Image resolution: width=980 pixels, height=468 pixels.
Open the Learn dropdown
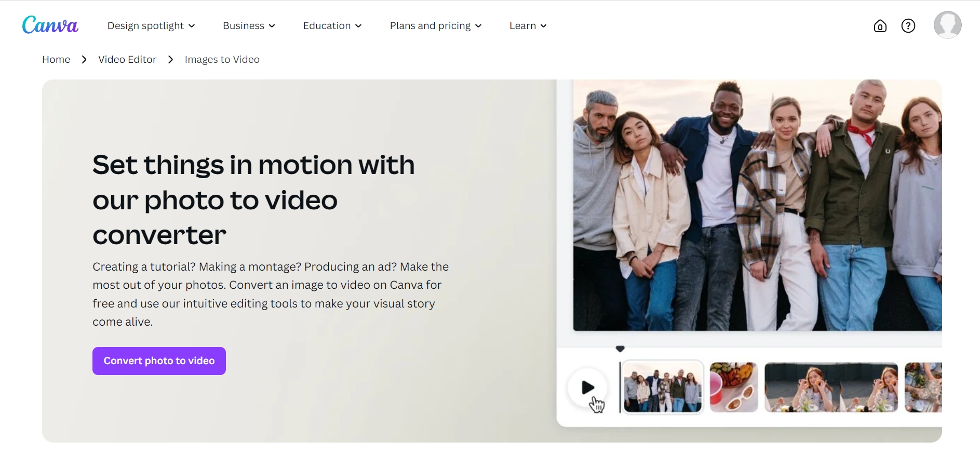[x=528, y=25]
